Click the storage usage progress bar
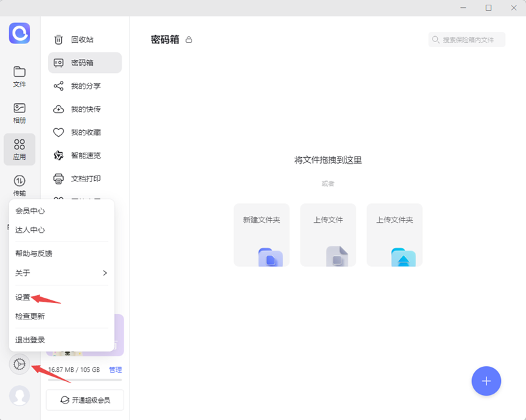This screenshot has width=526, height=420. 84,381
